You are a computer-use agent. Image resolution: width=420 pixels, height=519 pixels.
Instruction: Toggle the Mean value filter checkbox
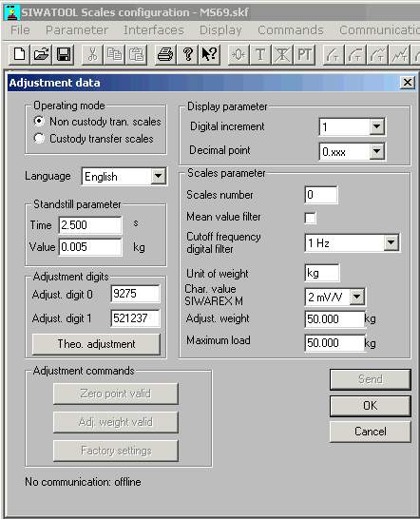tap(310, 218)
